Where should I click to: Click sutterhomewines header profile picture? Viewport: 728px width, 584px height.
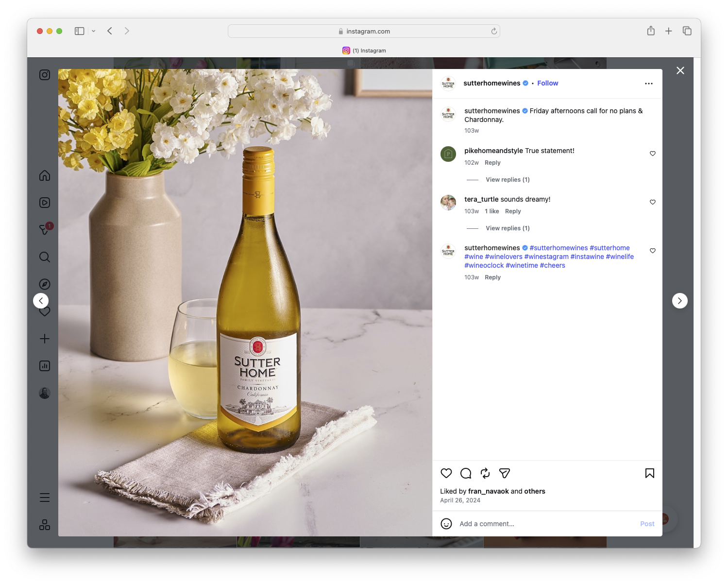tap(448, 84)
